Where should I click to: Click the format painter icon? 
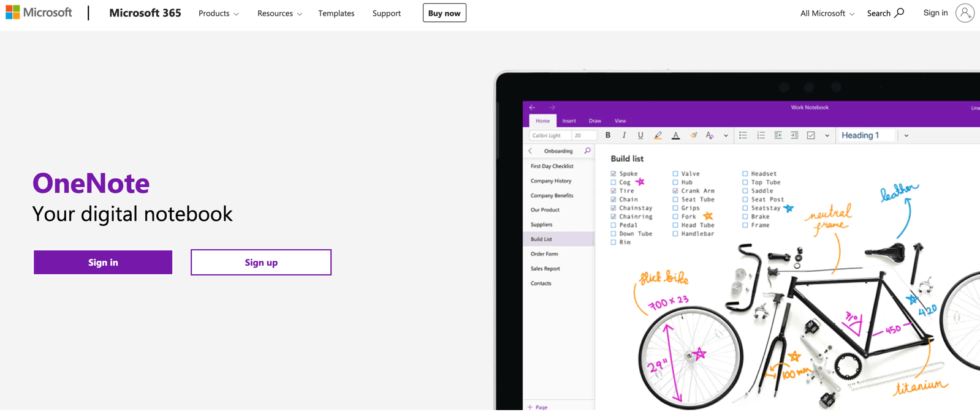693,135
